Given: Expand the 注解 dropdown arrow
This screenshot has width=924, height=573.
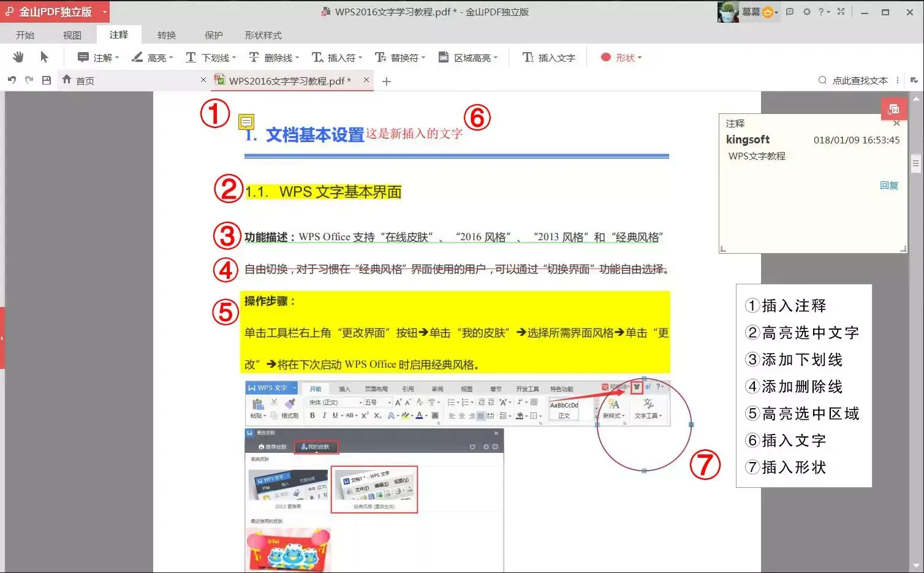Looking at the screenshot, I should (x=116, y=58).
